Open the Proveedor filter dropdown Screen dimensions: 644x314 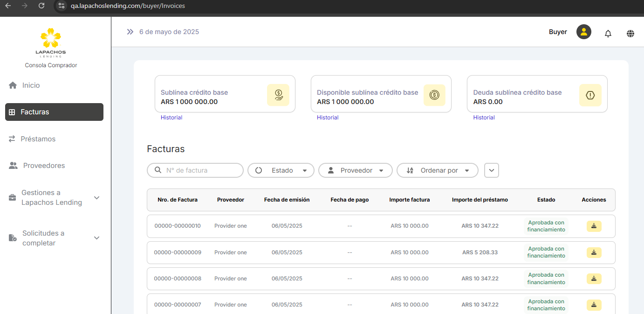(x=355, y=171)
